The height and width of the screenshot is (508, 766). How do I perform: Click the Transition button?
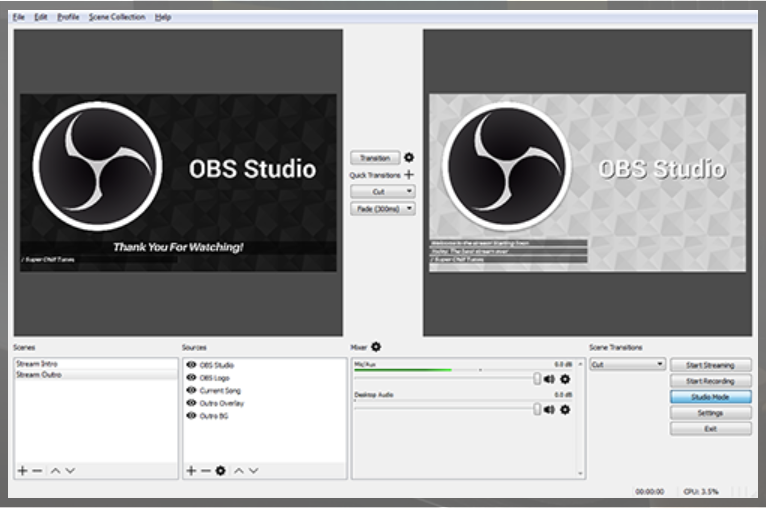[375, 158]
